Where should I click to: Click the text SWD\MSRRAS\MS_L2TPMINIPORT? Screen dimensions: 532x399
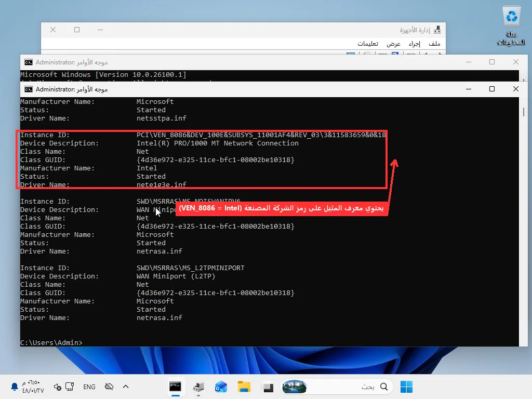click(190, 268)
